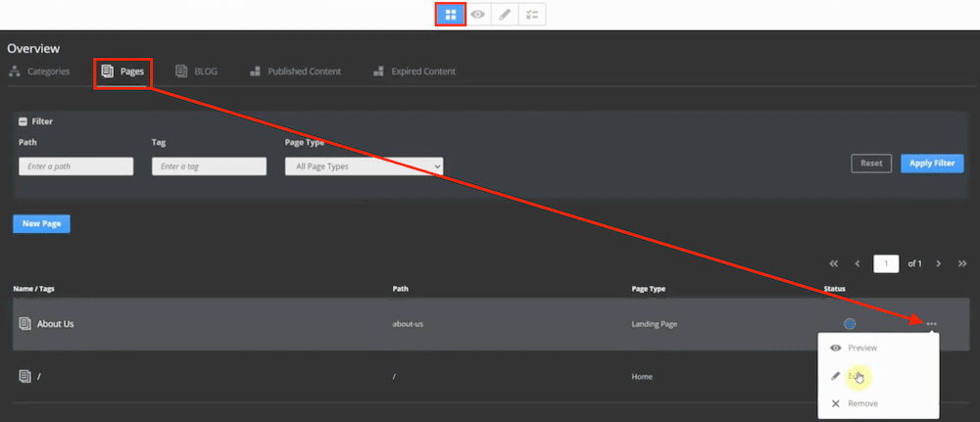The width and height of the screenshot is (980, 422).
Task: Select the Pages tab
Action: point(123,71)
